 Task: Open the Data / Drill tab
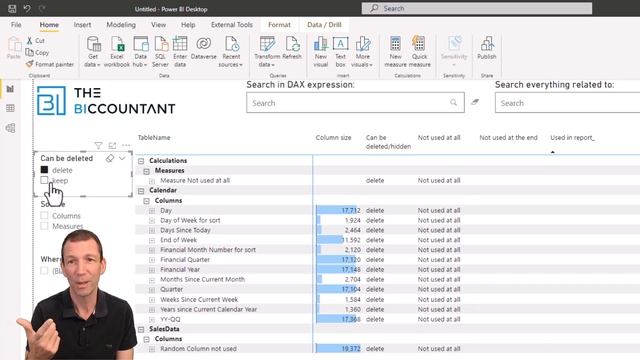(x=324, y=25)
